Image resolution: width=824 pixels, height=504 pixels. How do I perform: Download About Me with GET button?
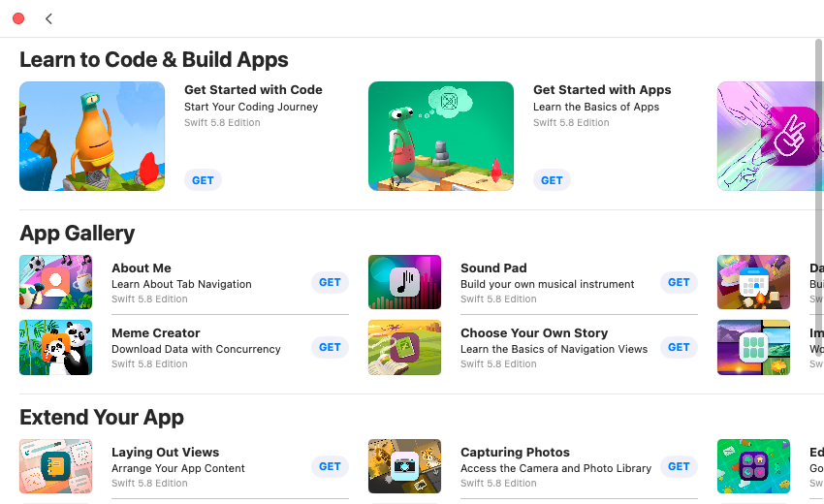(330, 282)
